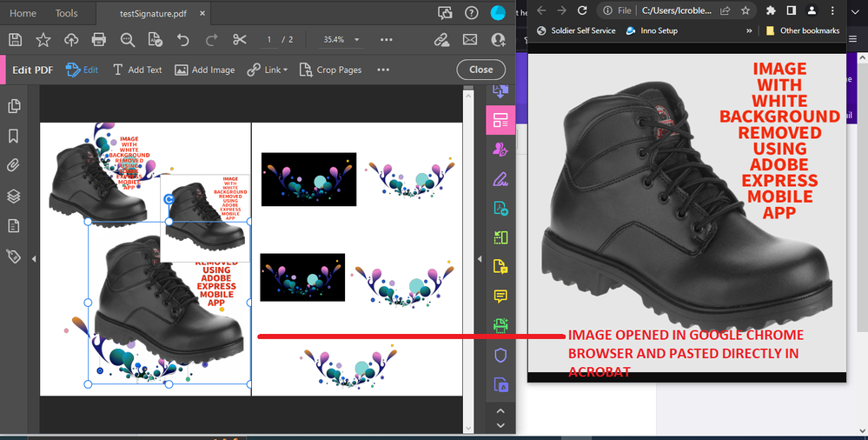Choose Add Text in the Edit PDF bar
868x440 pixels.
[x=137, y=70]
